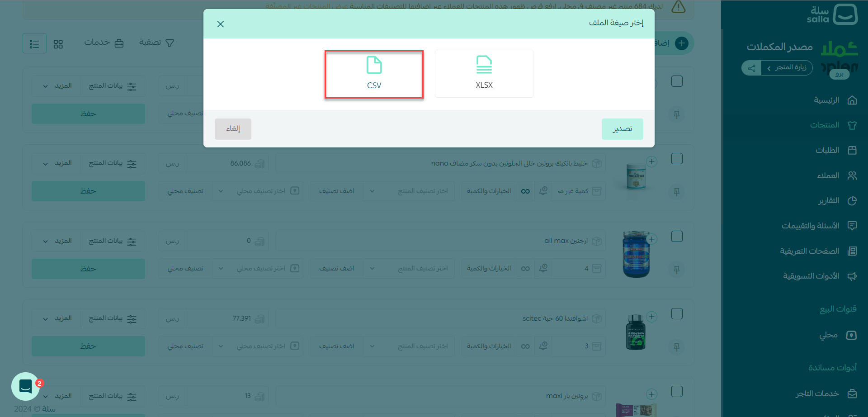Tick the topmost product row checkbox
This screenshot has width=868, height=417.
[677, 81]
